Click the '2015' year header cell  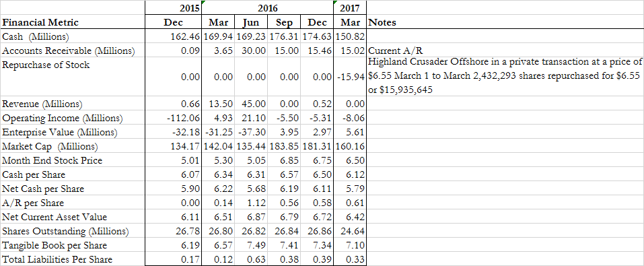coord(173,8)
